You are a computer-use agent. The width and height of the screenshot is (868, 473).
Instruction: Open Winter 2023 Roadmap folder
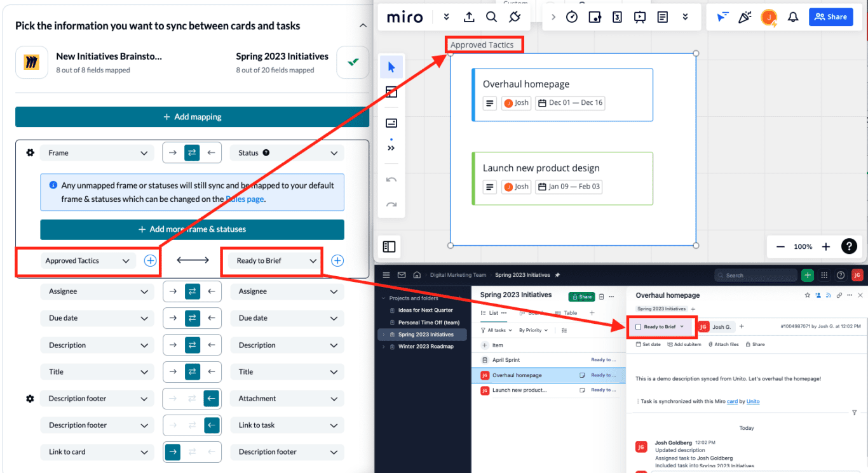[x=426, y=346]
